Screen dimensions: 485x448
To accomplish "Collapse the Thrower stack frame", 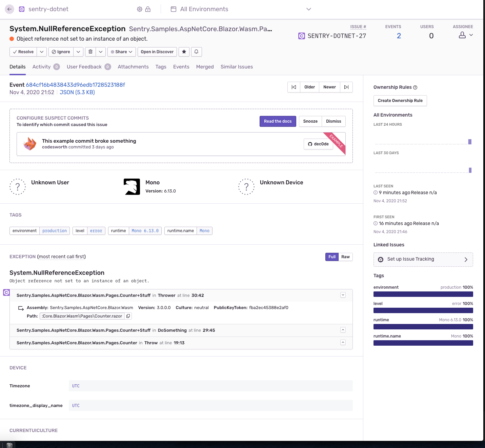I will pyautogui.click(x=343, y=295).
